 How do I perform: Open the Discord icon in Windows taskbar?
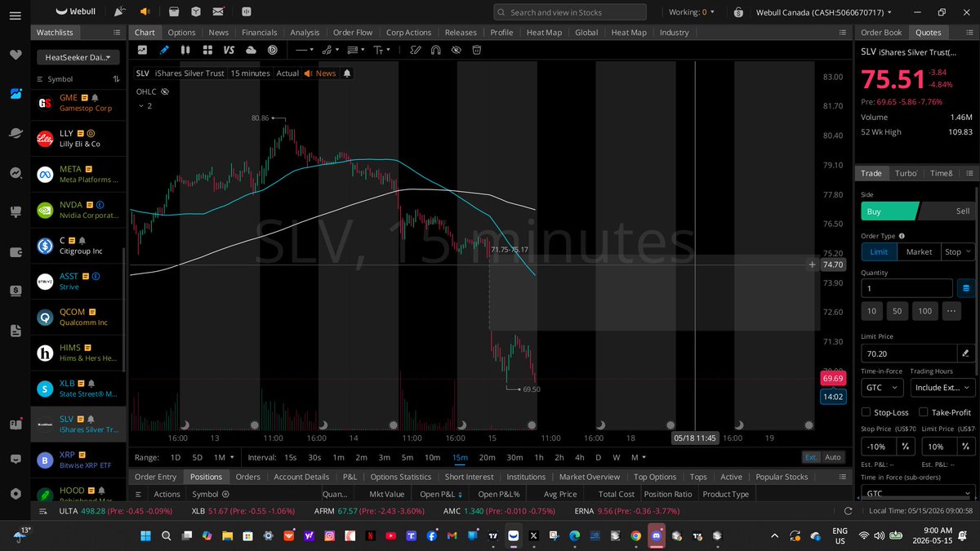coord(657,535)
